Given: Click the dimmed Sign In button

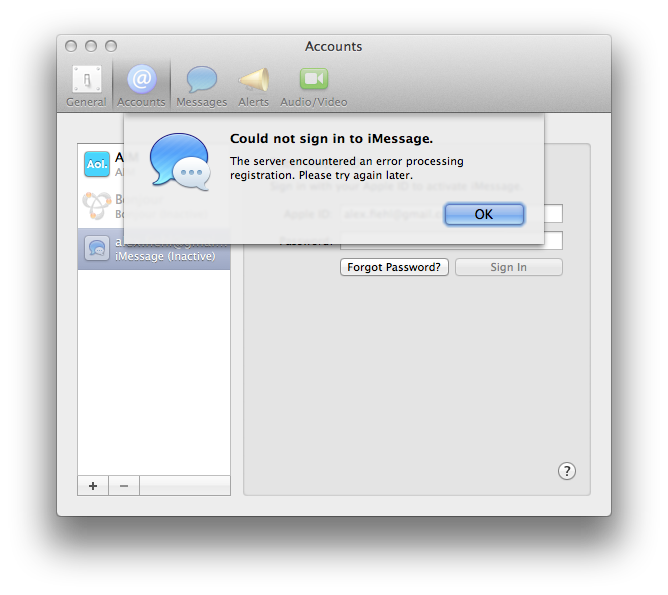Looking at the screenshot, I should tap(509, 267).
